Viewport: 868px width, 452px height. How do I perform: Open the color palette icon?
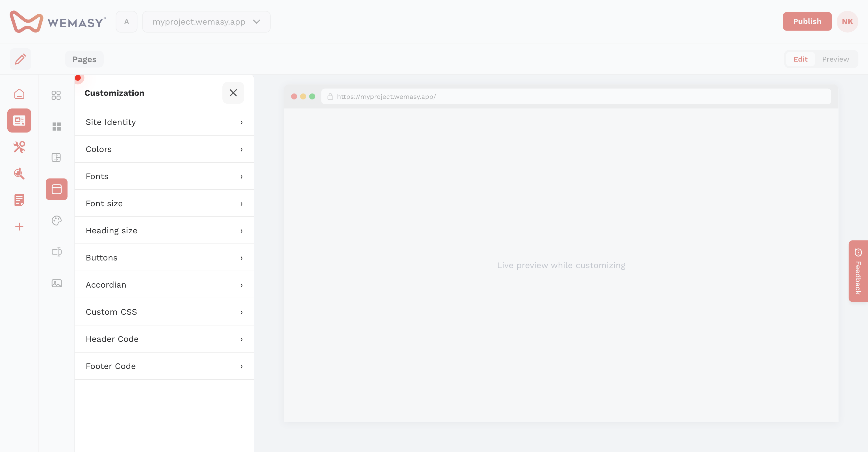click(x=56, y=220)
